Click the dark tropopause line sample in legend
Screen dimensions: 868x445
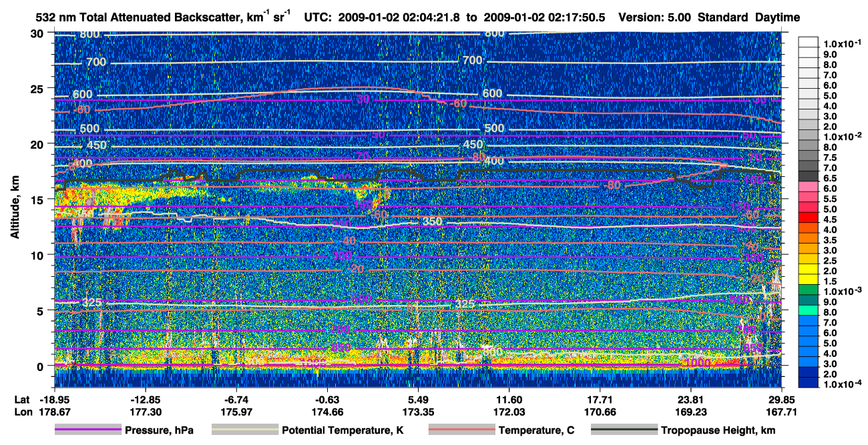[624, 430]
